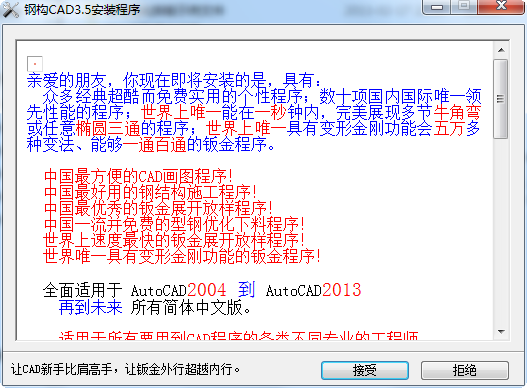
Task: Minimize the installer window
Action: 437,7
